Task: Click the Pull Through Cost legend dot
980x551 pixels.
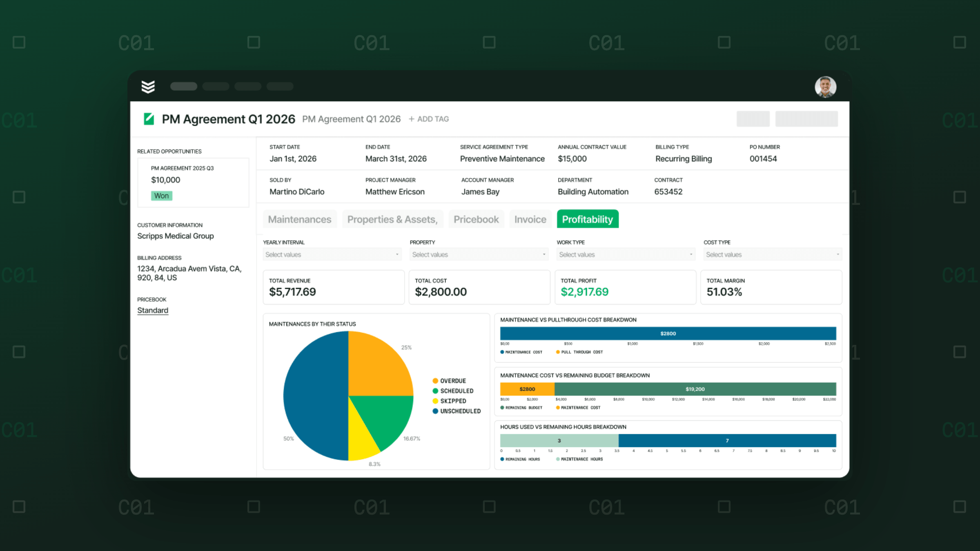Action: click(558, 352)
